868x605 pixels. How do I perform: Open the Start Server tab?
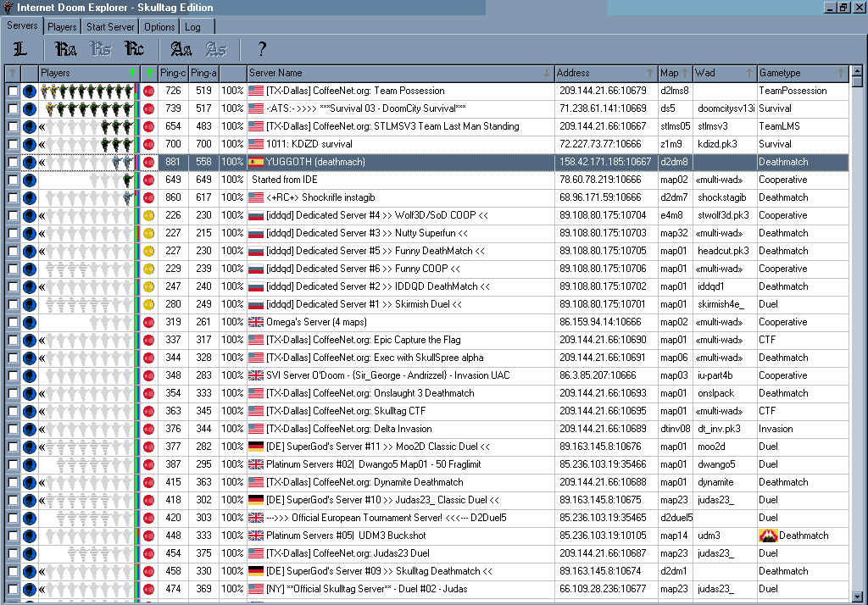110,26
